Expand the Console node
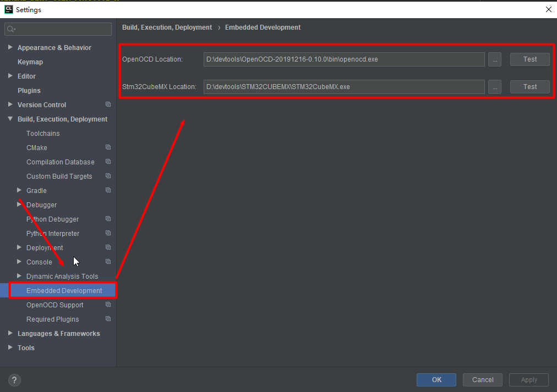This screenshot has width=557, height=392. [x=19, y=262]
